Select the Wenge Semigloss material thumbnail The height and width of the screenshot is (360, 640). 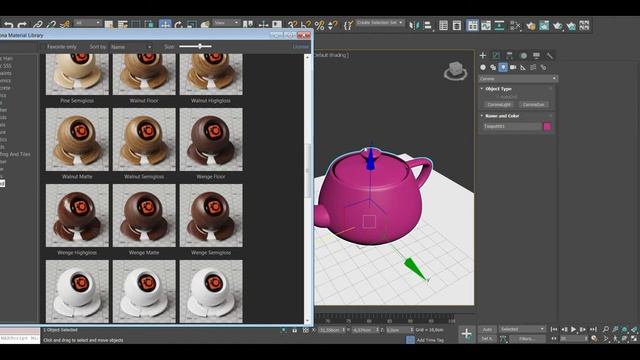[x=211, y=215]
